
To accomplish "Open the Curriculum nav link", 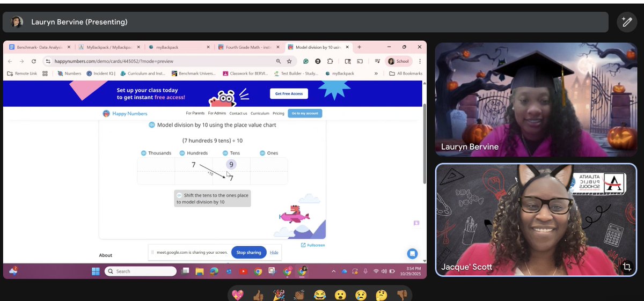I will tap(260, 114).
